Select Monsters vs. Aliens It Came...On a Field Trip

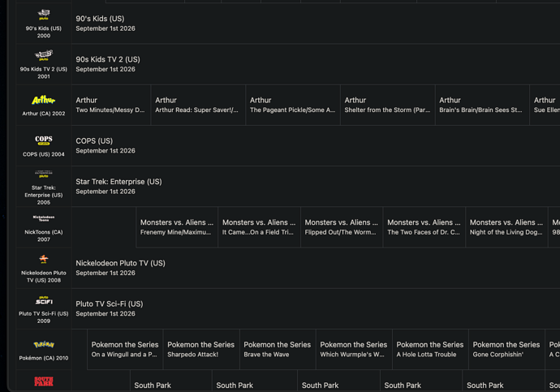[259, 227]
